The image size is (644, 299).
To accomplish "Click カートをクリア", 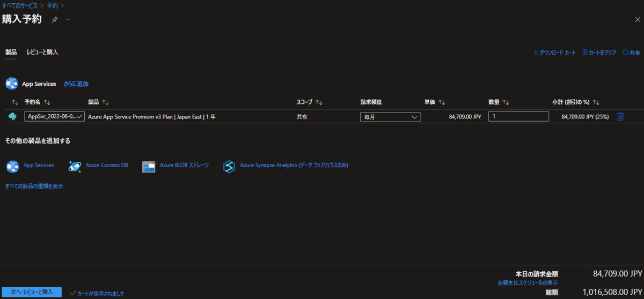I will tap(599, 53).
